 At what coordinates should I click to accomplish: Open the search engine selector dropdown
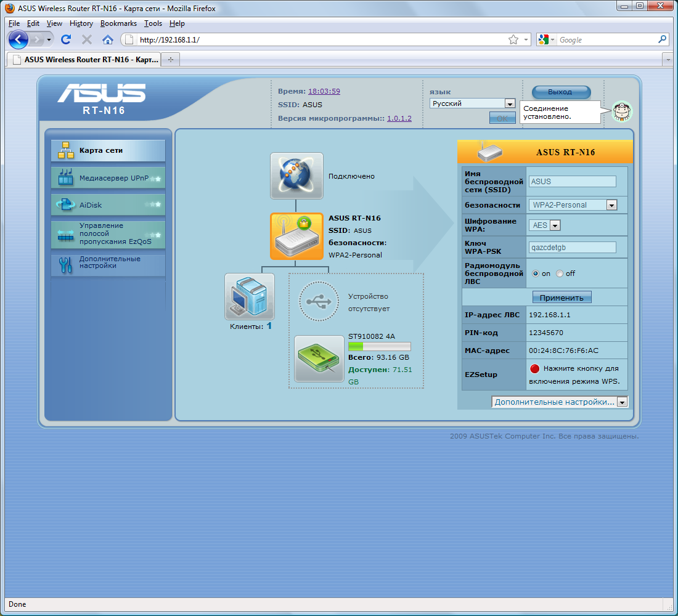click(x=546, y=40)
